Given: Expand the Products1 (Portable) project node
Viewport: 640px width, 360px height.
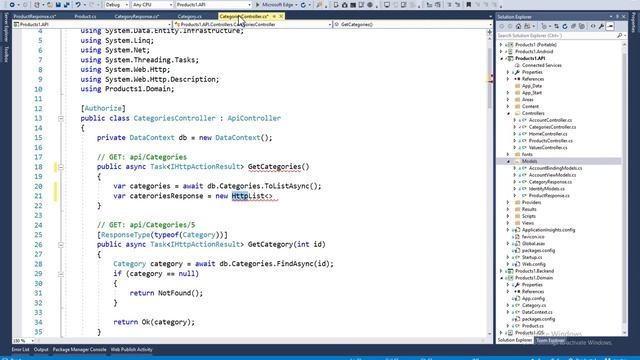Looking at the screenshot, I should tap(501, 45).
